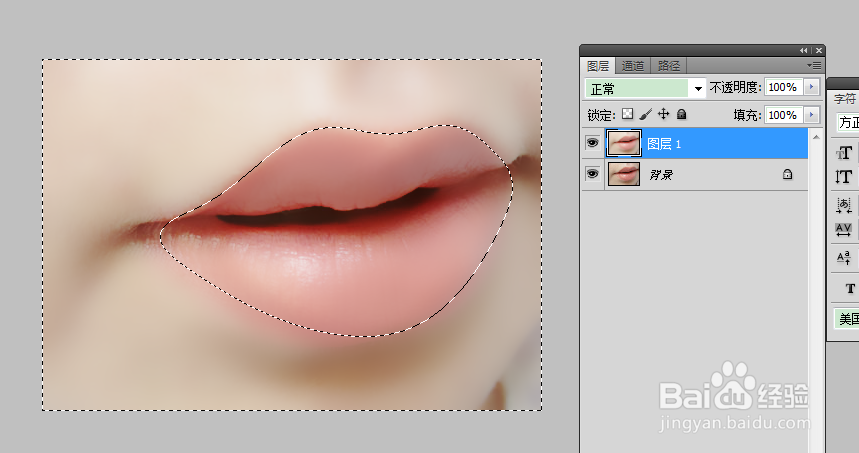Click the 背景 layer thumbnail

pos(623,174)
